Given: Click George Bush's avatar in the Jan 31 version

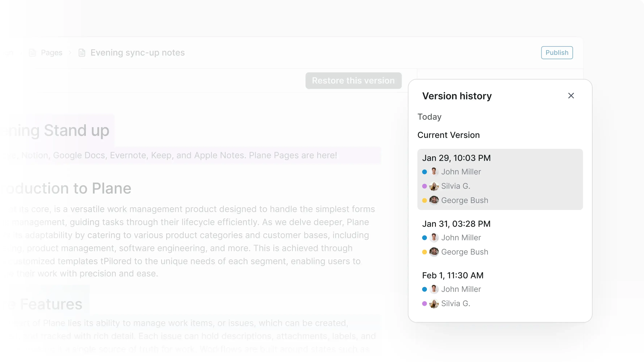Looking at the screenshot, I should [434, 252].
